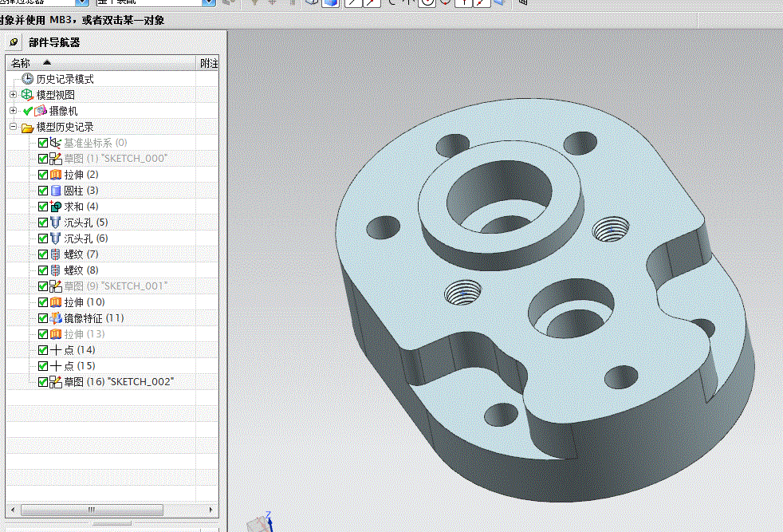Screen dimensions: 783x532
Task: Select the 螺纹 (8) label text
Action: click(x=81, y=270)
